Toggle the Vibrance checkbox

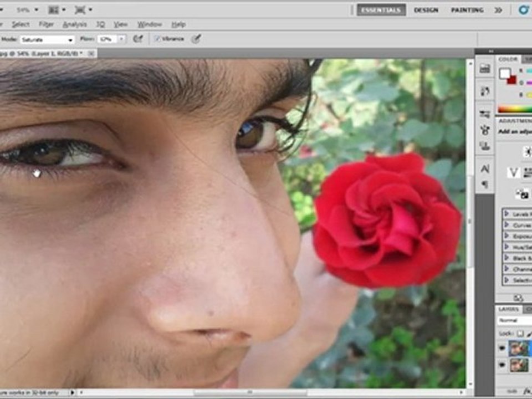tap(157, 39)
